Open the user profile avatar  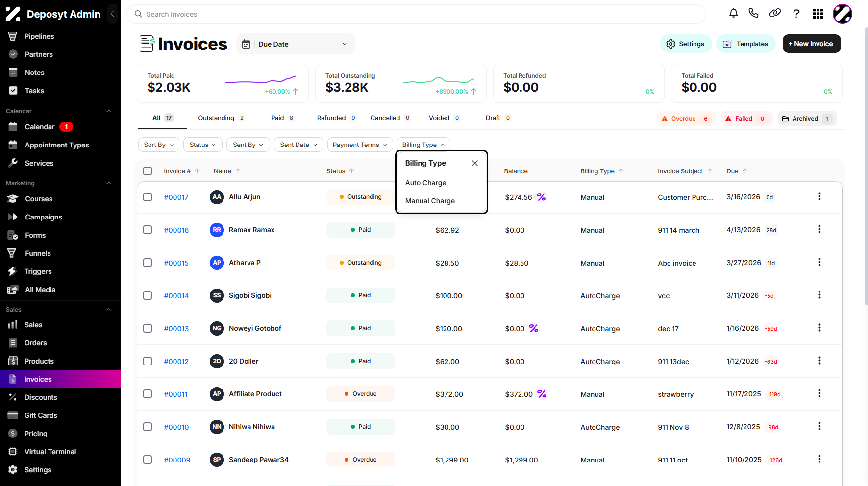point(843,14)
